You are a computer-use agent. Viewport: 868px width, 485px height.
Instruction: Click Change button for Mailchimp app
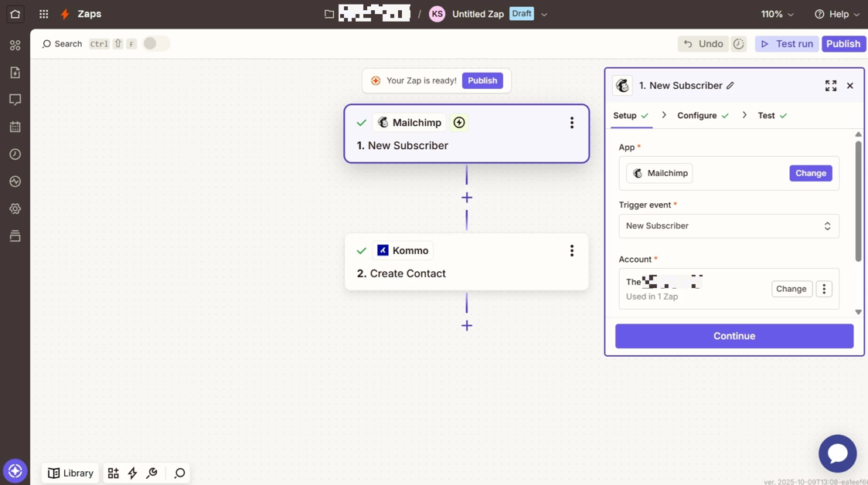810,174
